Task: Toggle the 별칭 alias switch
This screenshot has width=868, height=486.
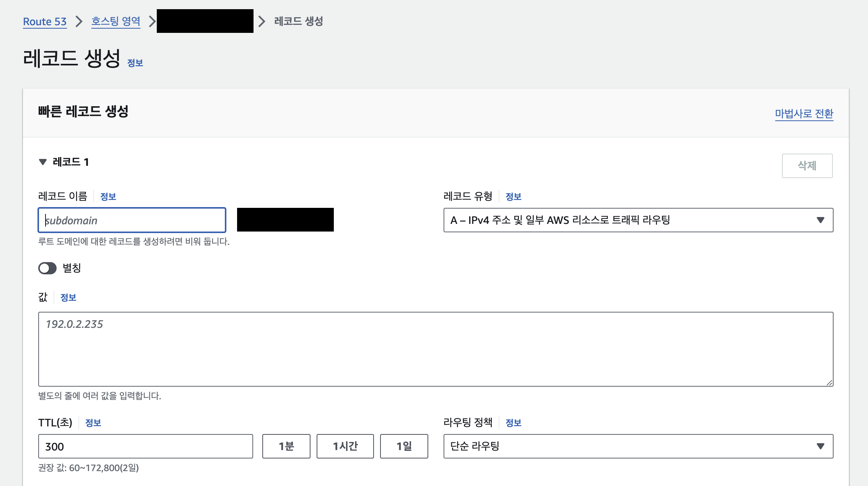Action: pyautogui.click(x=47, y=268)
